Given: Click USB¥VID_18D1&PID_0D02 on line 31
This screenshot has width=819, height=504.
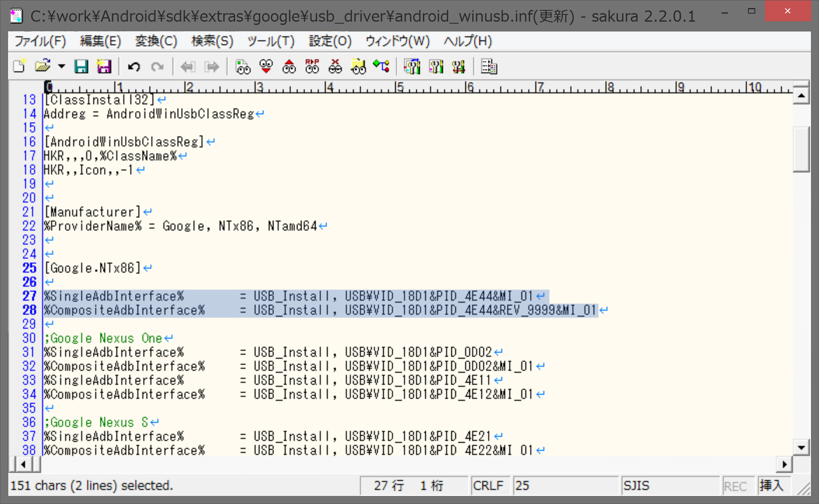Looking at the screenshot, I should click(419, 352).
